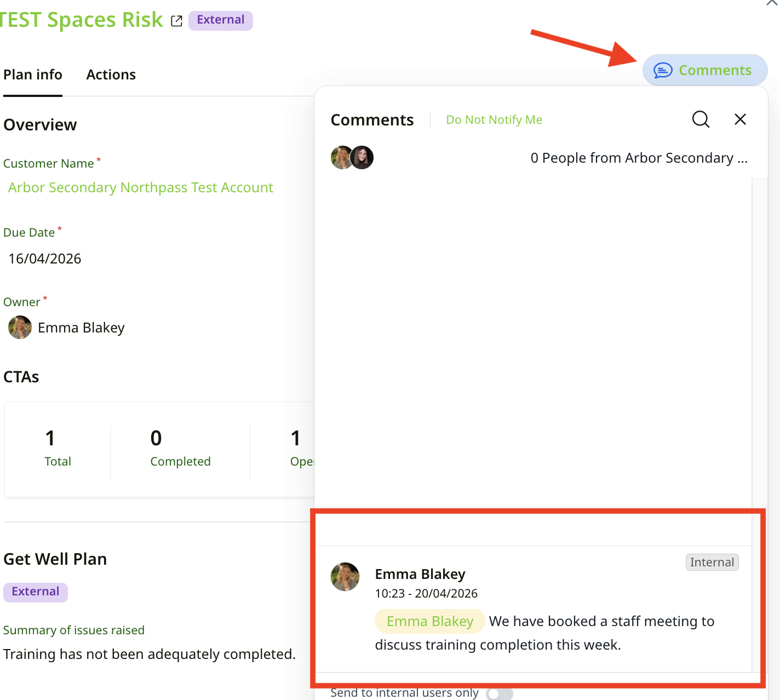The image size is (780, 700).
Task: Switch to the Actions tab
Action: [x=111, y=74]
